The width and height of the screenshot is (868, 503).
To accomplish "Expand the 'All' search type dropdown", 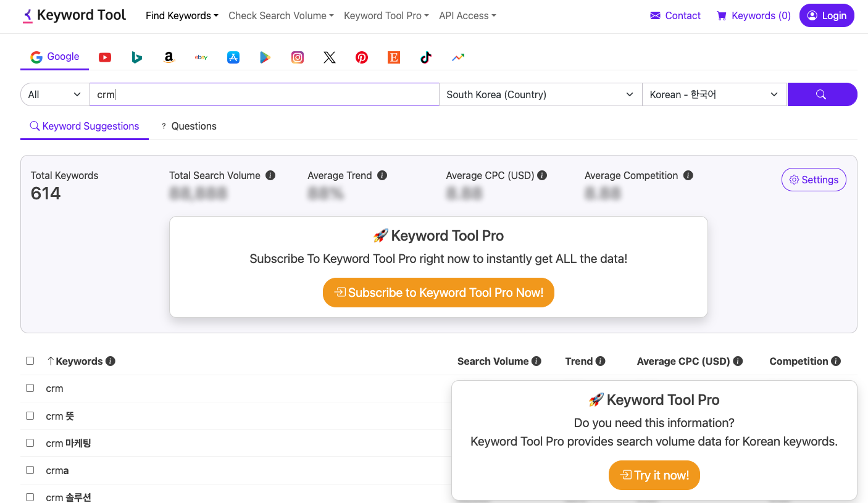I will click(54, 94).
